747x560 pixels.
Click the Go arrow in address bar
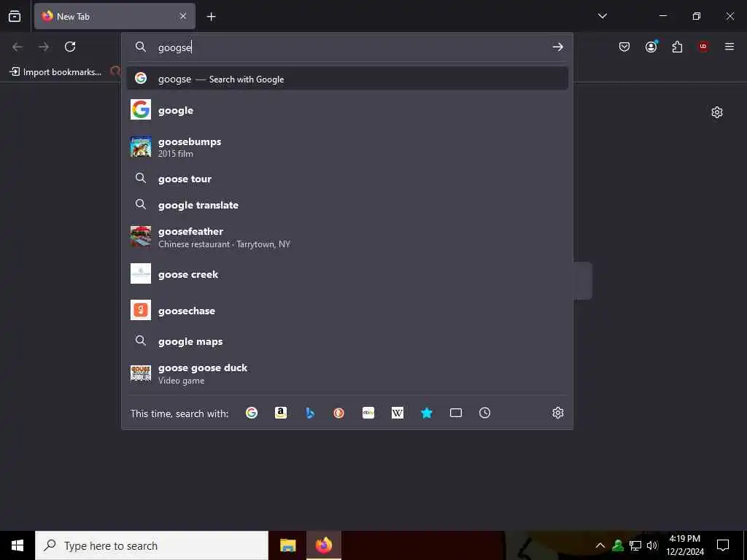coord(557,47)
